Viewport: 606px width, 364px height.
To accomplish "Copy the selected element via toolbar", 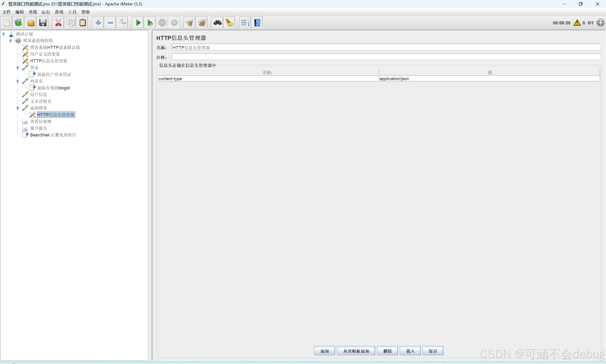I will (x=71, y=22).
